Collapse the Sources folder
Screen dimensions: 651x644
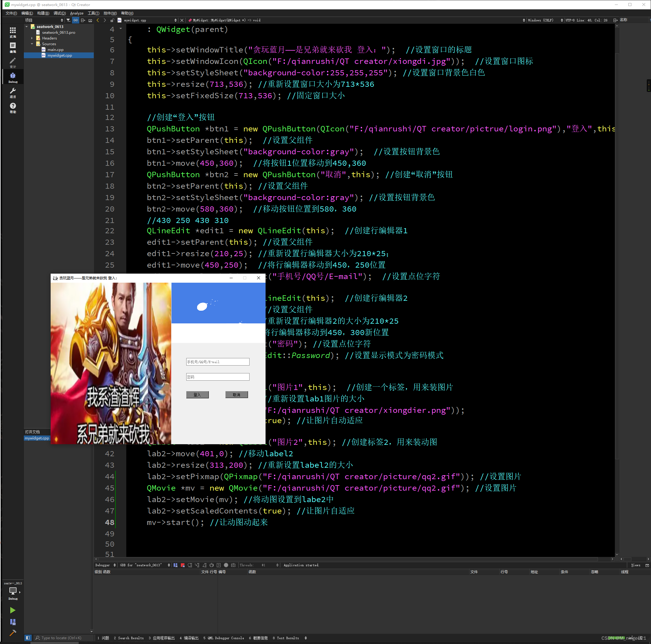(x=32, y=44)
